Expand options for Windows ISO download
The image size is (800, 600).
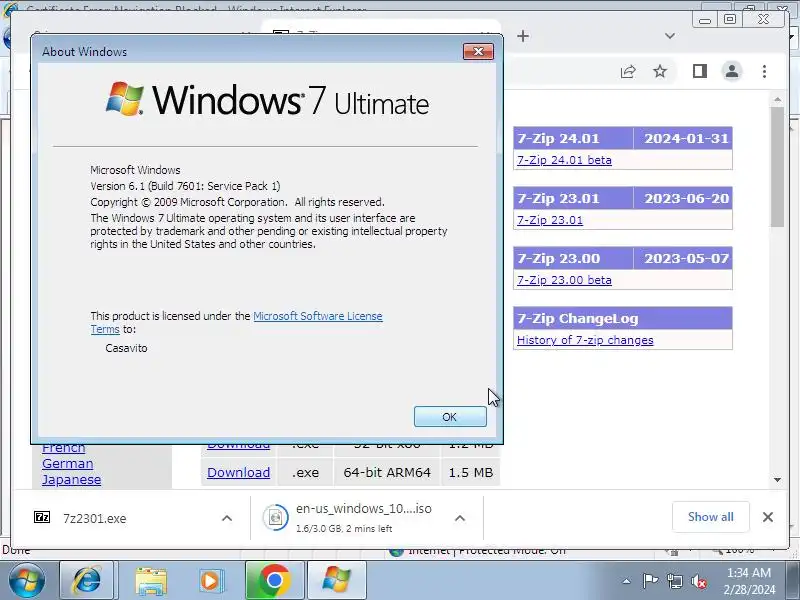(x=460, y=518)
